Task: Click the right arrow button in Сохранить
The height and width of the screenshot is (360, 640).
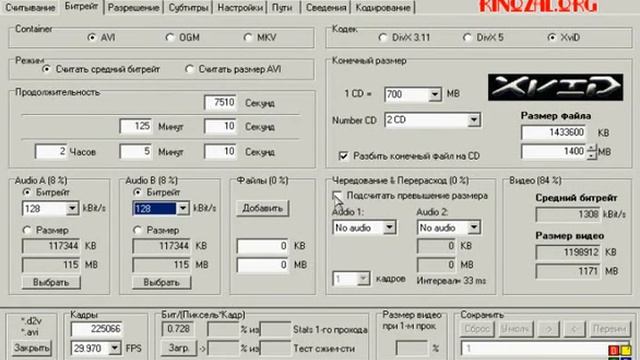Action: click(x=549, y=329)
